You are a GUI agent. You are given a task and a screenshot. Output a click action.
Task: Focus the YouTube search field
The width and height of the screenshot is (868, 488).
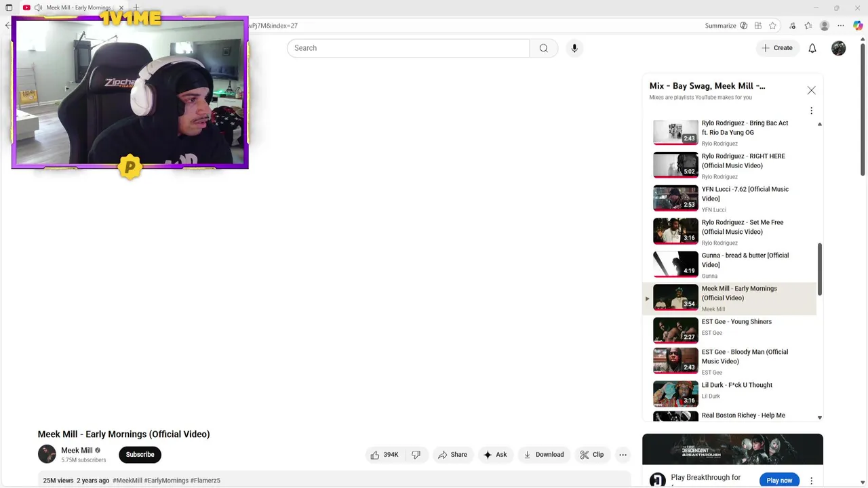click(x=408, y=48)
